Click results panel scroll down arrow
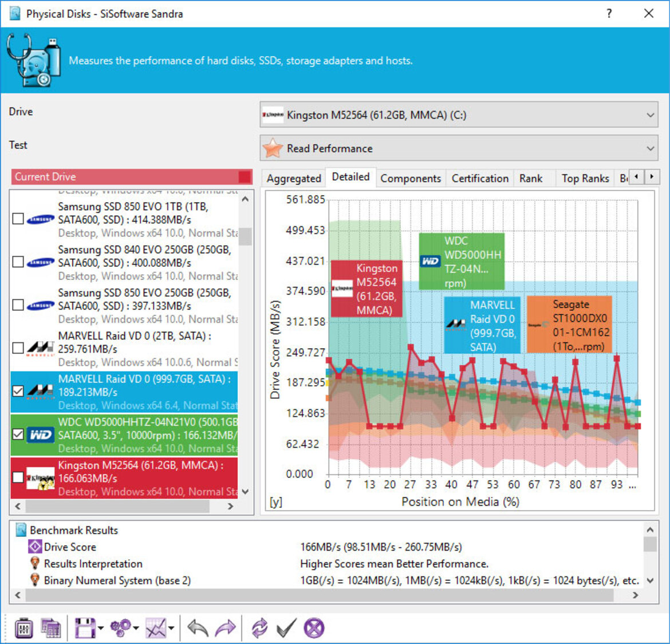This screenshot has height=644, width=670. pyautogui.click(x=651, y=580)
